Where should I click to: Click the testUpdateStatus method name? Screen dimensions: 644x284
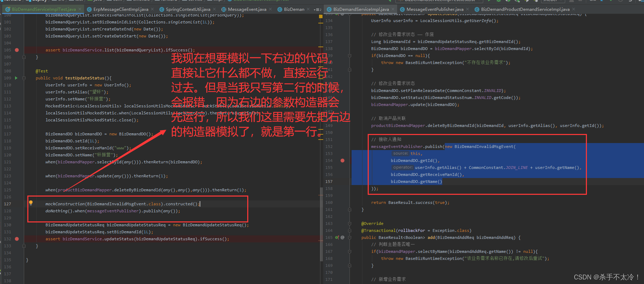85,78
